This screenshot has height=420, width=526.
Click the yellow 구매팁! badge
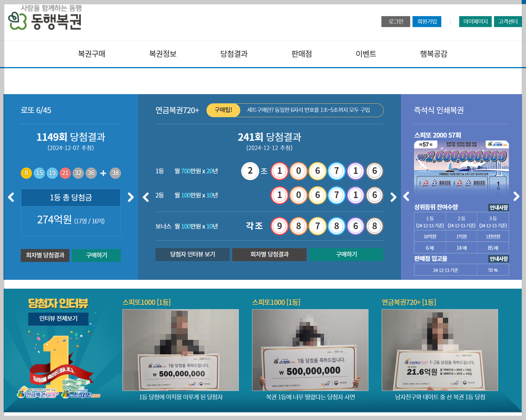[224, 110]
